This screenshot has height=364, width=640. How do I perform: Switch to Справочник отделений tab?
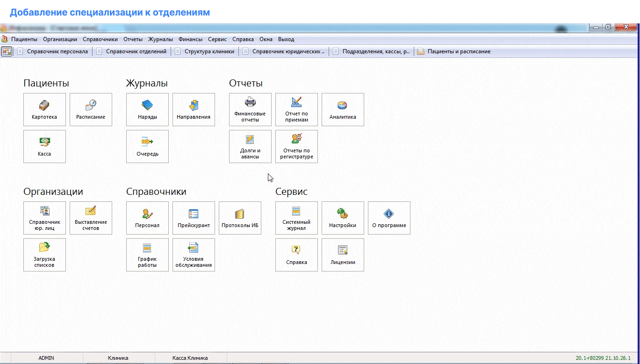click(x=136, y=51)
